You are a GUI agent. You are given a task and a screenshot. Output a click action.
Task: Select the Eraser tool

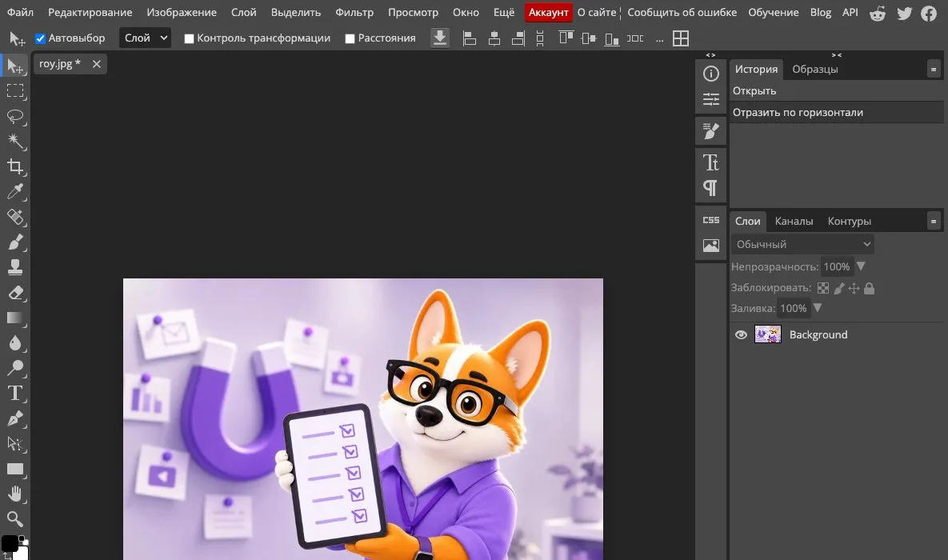click(x=15, y=293)
